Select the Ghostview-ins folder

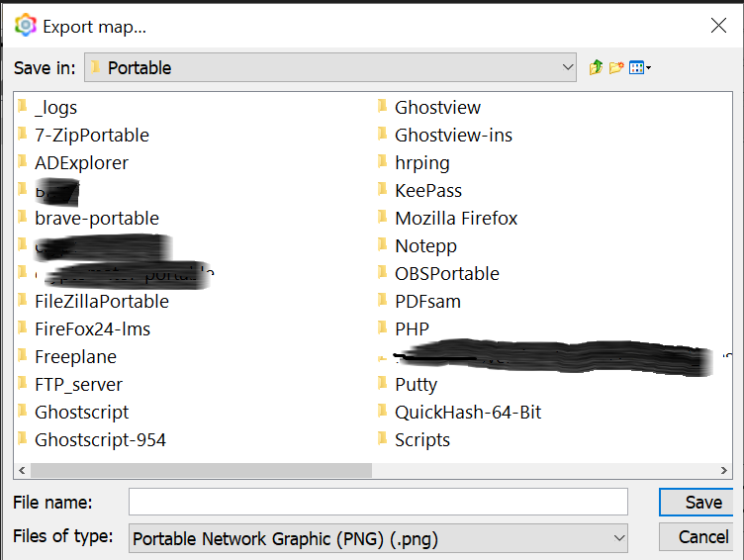pos(453,136)
